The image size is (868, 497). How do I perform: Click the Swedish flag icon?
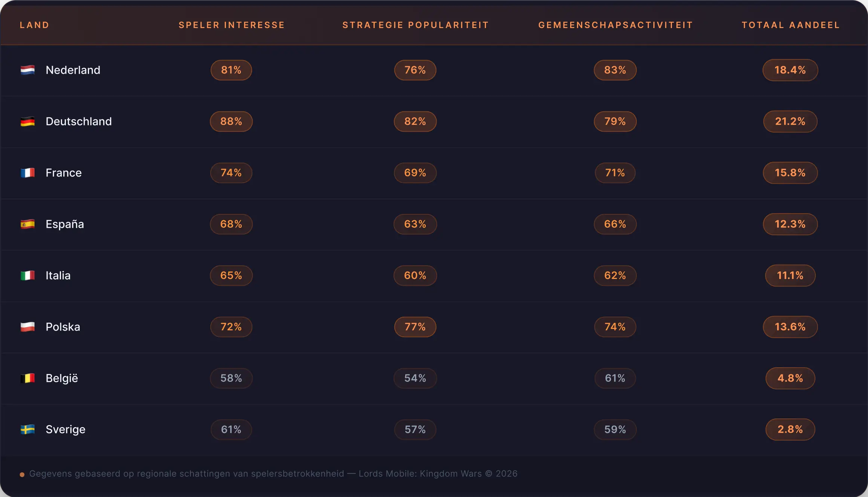coord(27,429)
